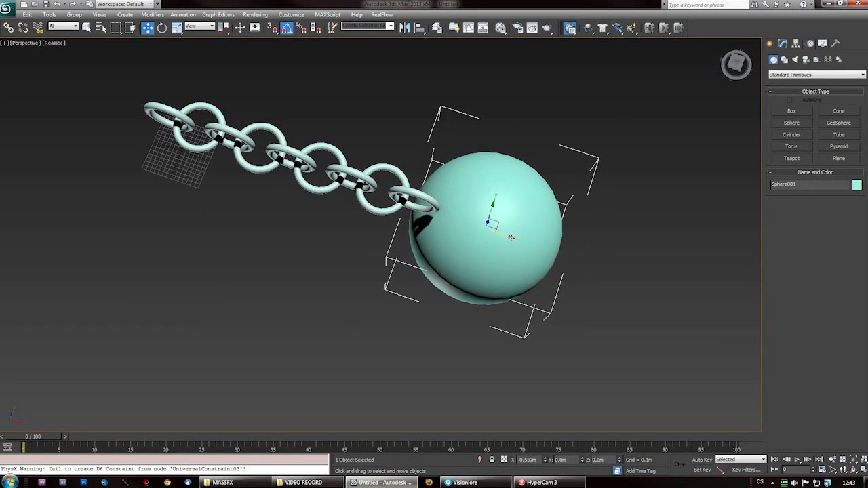The width and height of the screenshot is (868, 488).
Task: Activate Select and Rotate tool
Action: point(162,28)
